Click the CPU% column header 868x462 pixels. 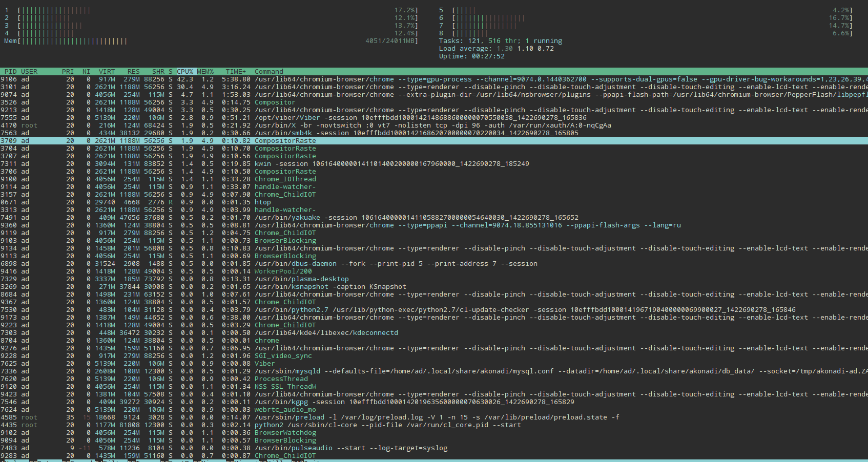[185, 72]
